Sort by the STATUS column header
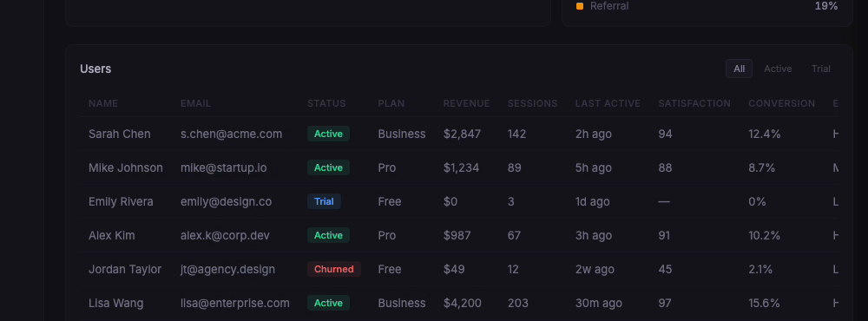Screen dimensions: 868x321 click(326, 103)
